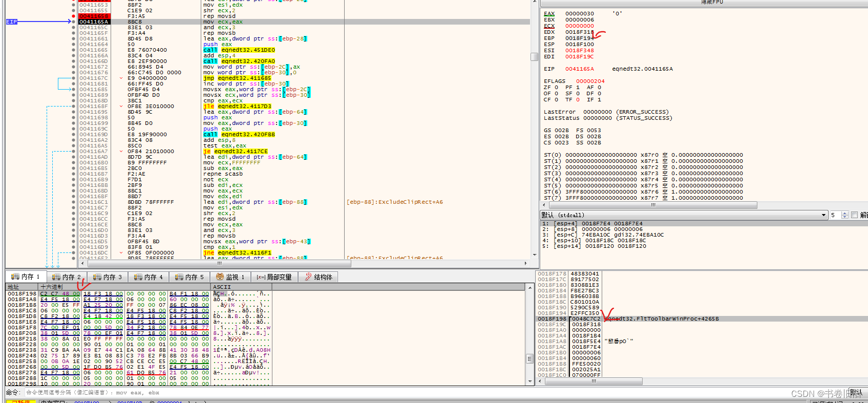Image resolution: width=868 pixels, height=403 pixels.
Task: Select the call eqnedt32.420FA0 instruction
Action: [x=239, y=61]
